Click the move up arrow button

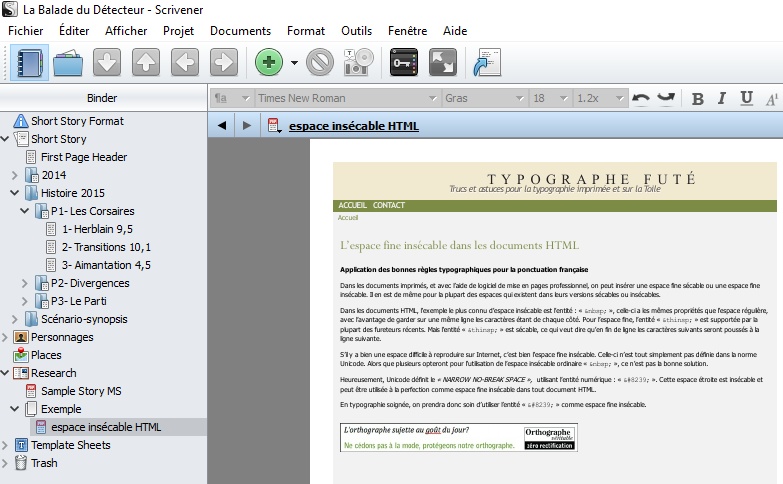tap(146, 62)
